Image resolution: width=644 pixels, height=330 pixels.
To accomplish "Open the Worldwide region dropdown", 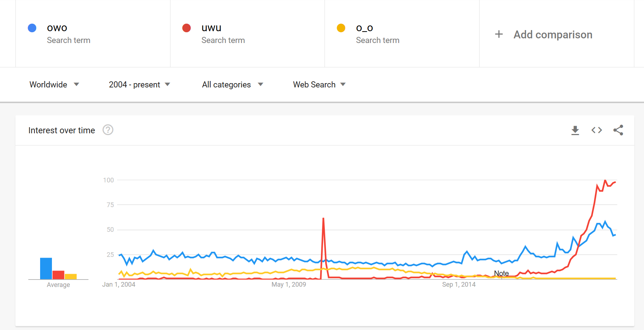I will pyautogui.click(x=54, y=85).
